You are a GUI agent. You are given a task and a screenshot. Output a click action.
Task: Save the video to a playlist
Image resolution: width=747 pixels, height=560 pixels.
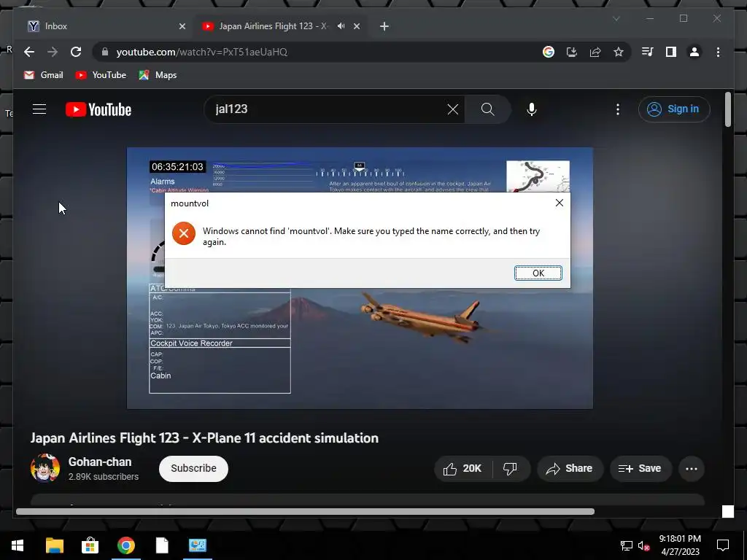click(640, 469)
